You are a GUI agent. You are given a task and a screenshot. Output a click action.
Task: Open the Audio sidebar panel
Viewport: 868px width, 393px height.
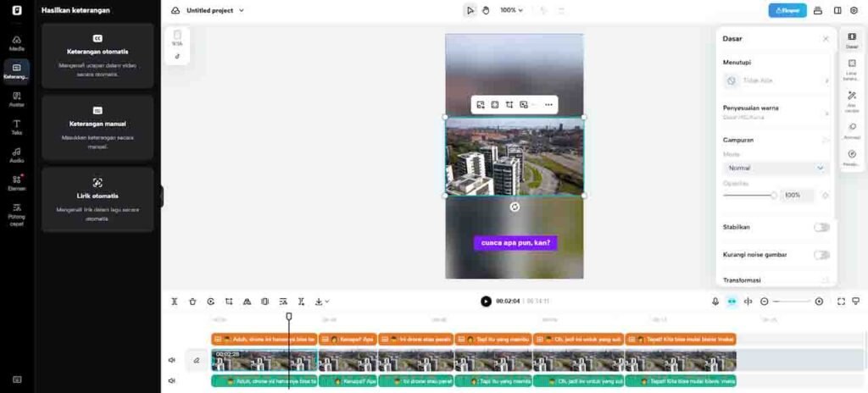point(17,154)
